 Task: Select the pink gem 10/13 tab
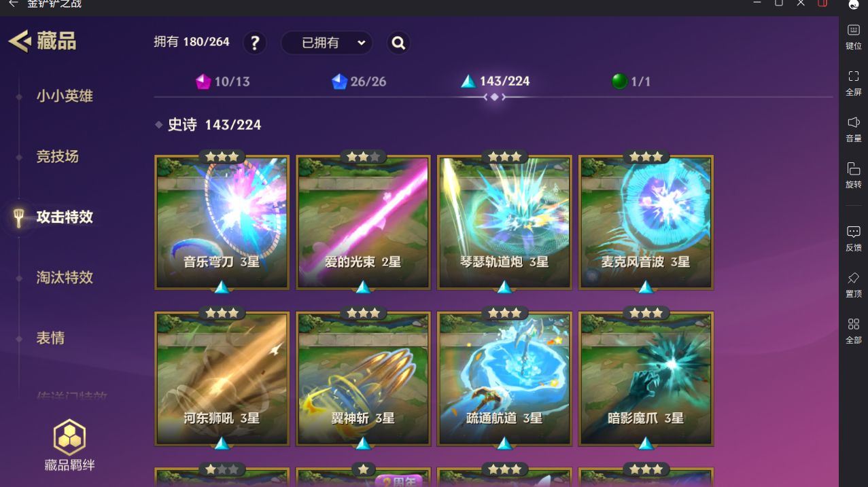[x=222, y=82]
